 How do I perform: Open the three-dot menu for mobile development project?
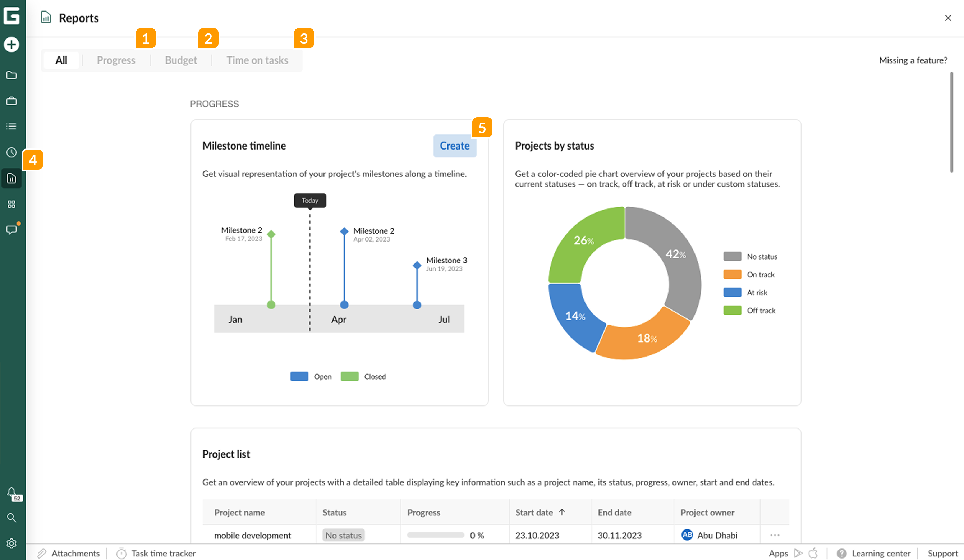775,535
